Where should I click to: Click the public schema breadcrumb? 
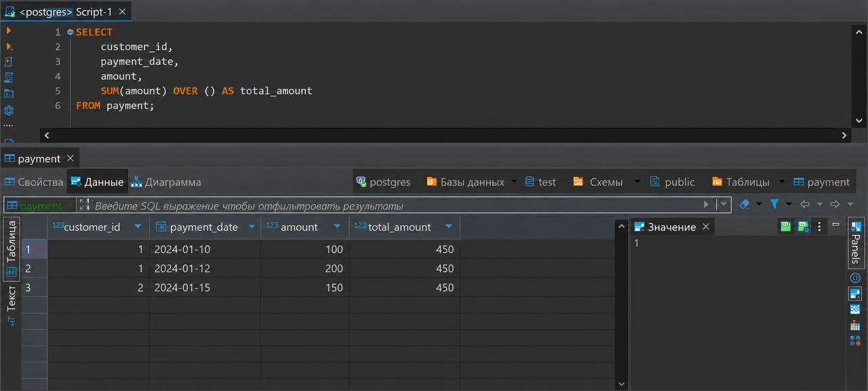672,182
